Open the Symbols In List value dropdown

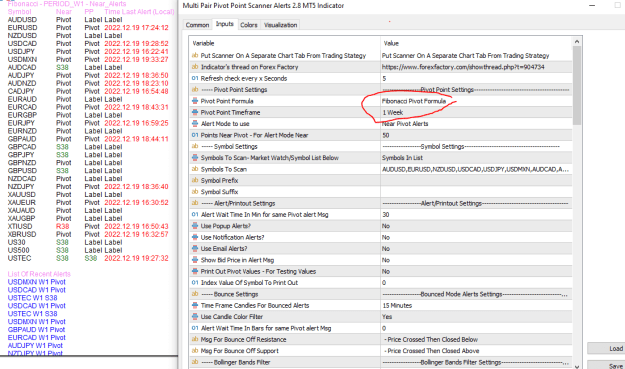476,158
